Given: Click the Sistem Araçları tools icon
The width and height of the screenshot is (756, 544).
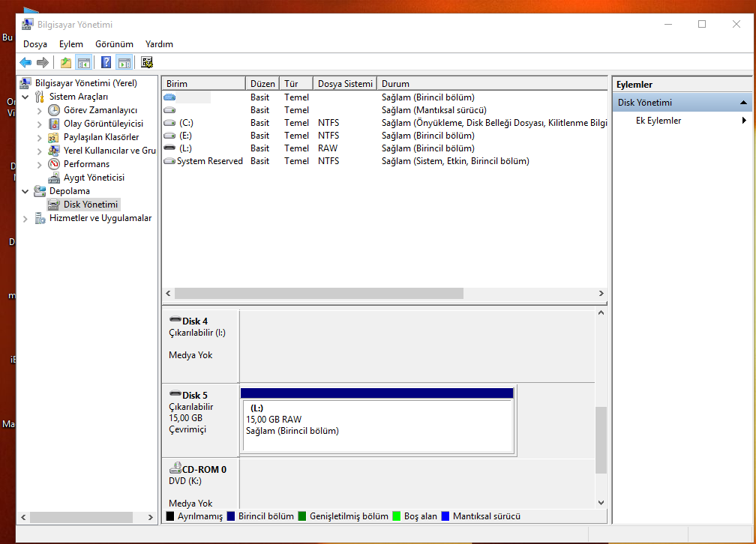Looking at the screenshot, I should [40, 97].
